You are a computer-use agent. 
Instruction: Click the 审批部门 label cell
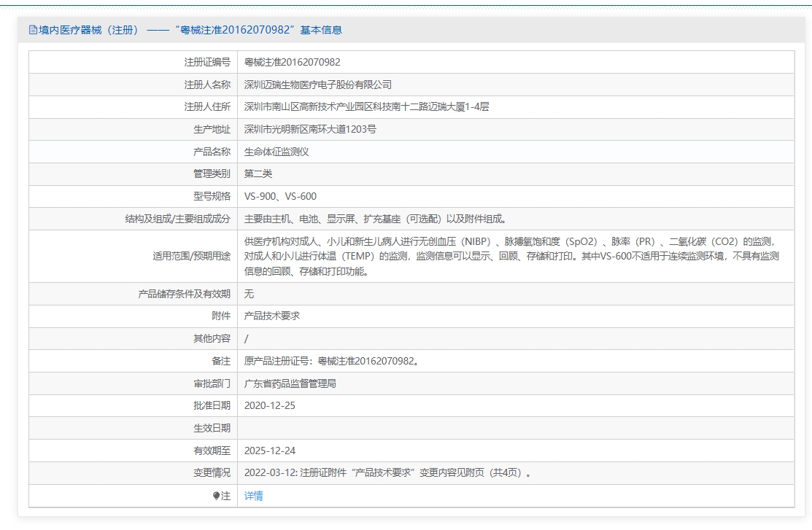[133, 383]
